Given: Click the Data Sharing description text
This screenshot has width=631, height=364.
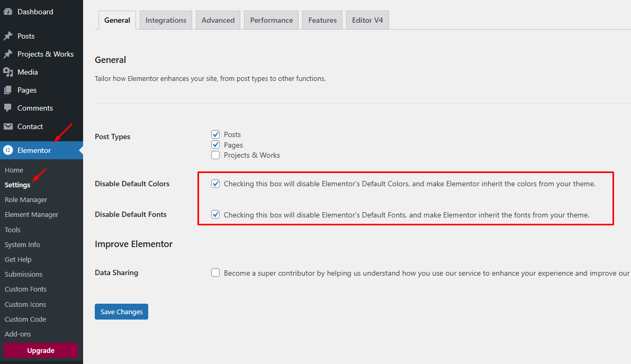Looking at the screenshot, I should [427, 273].
